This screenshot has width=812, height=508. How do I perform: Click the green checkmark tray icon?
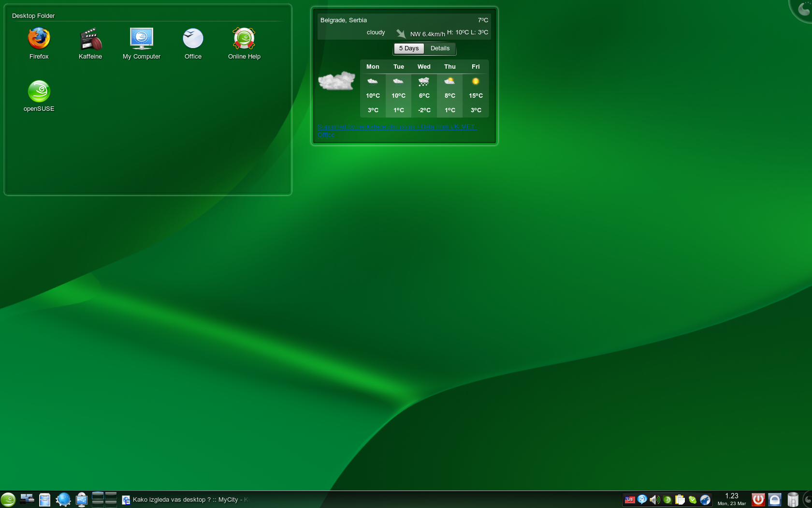693,500
